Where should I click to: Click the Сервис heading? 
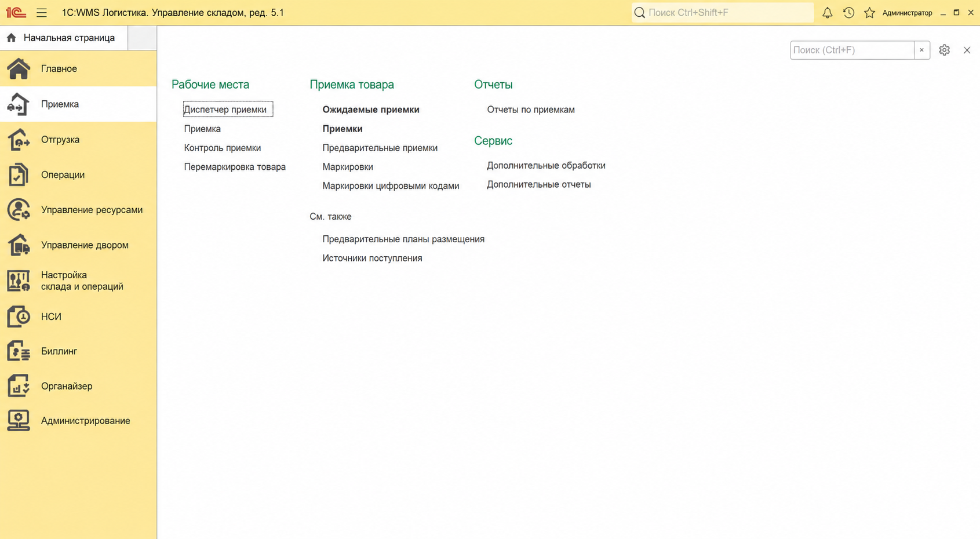(x=493, y=141)
